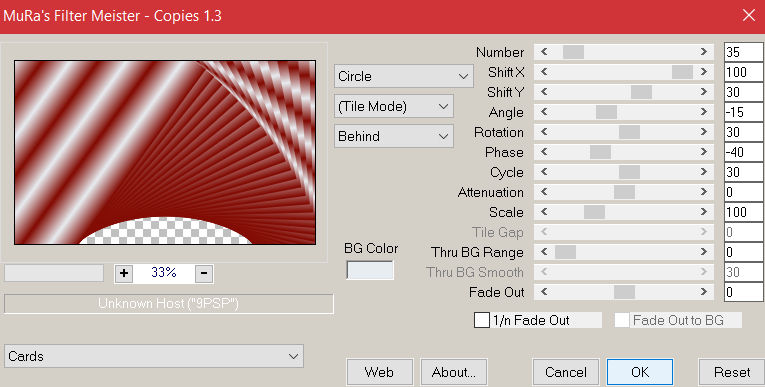Open the About dialog button
Viewport: 765px width, 387px height.
pyautogui.click(x=454, y=372)
